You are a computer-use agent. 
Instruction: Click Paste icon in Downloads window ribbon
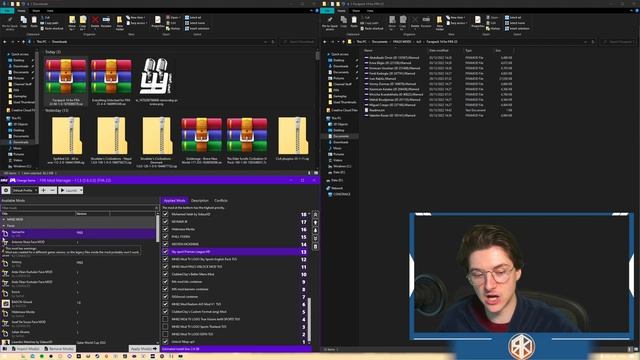34,22
